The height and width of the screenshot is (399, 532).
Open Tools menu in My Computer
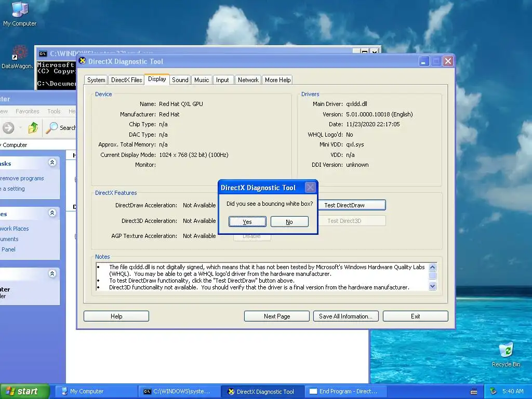click(x=54, y=111)
